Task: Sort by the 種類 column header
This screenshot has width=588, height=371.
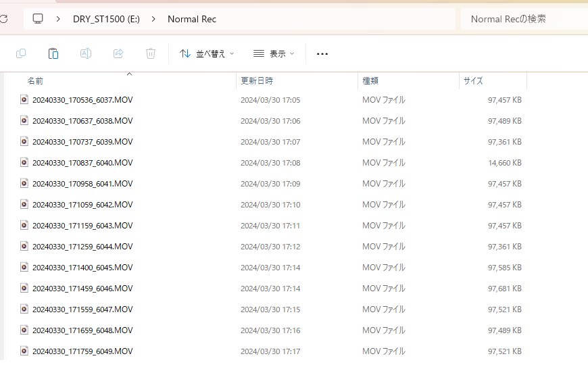Action: click(370, 80)
